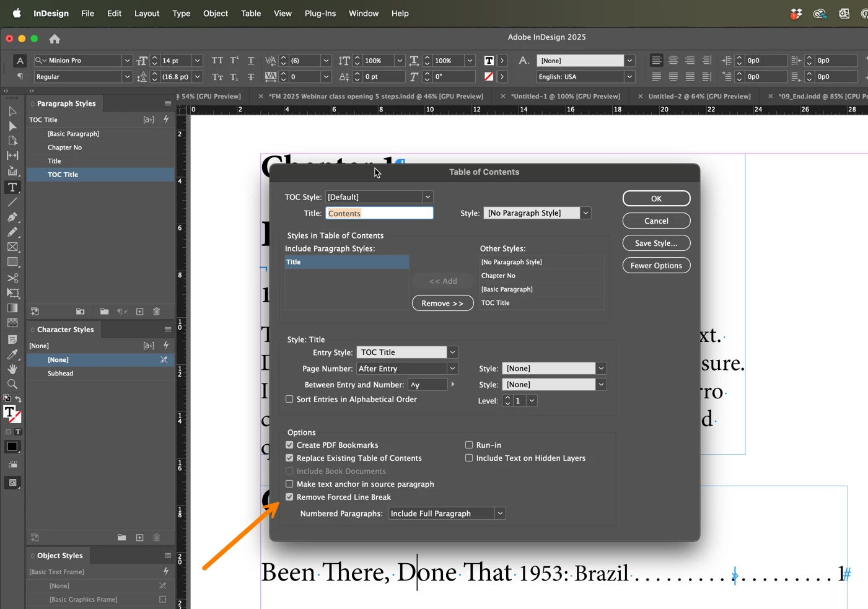Select the Direct Selection tool

(x=12, y=126)
